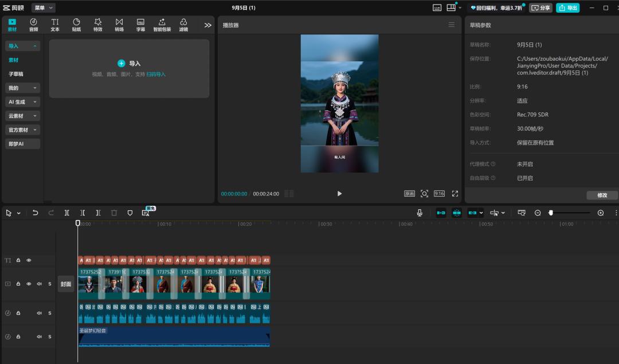
Task: Open the player panel hamburger menu
Action: pos(452,25)
